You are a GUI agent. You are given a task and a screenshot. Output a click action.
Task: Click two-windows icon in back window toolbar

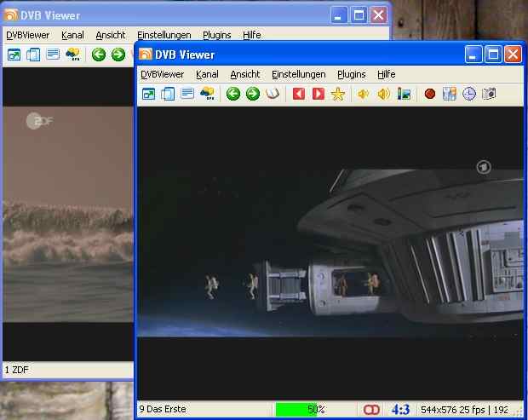point(33,55)
